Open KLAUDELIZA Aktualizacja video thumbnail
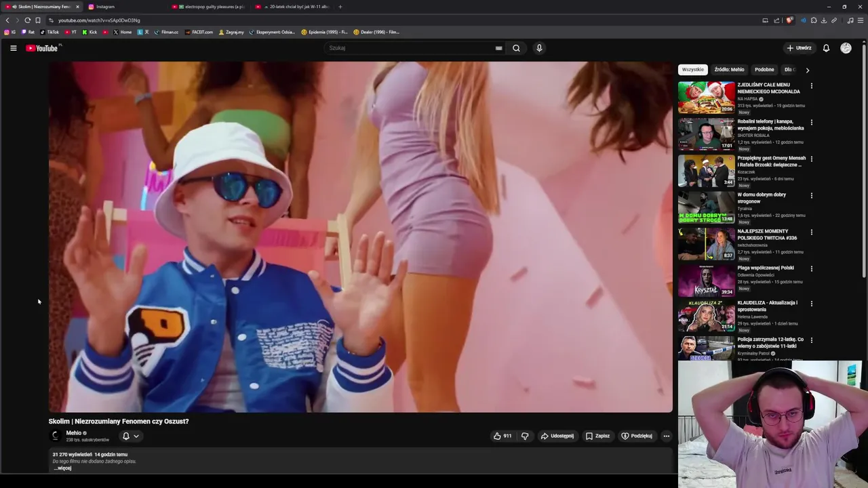The width and height of the screenshot is (868, 488). (x=707, y=316)
